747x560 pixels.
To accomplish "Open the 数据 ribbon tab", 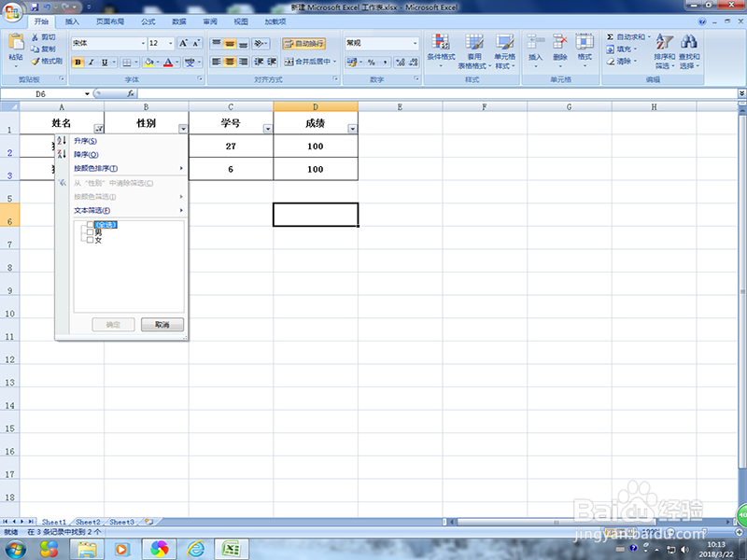I will click(179, 21).
